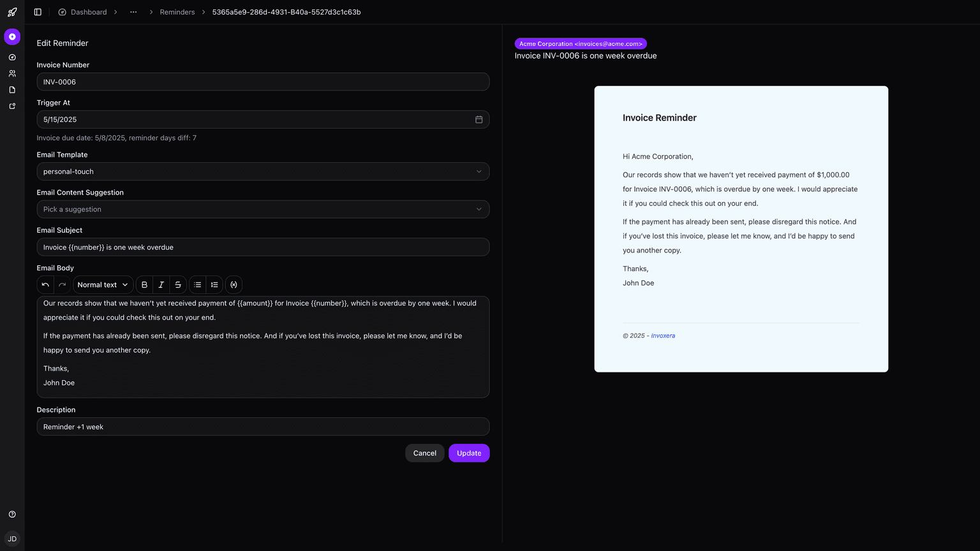Toggle italic formatting in the editor
980x551 pixels.
point(161,284)
